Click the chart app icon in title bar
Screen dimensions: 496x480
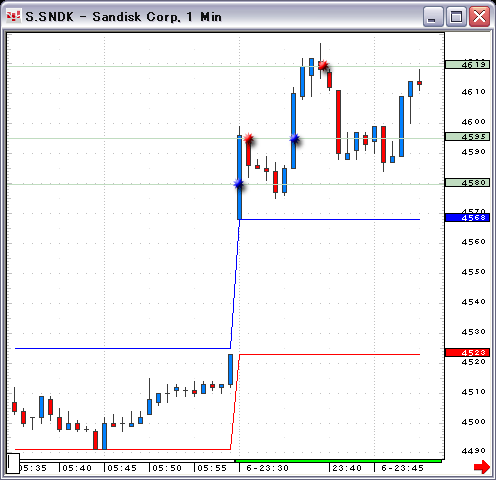(x=13, y=16)
